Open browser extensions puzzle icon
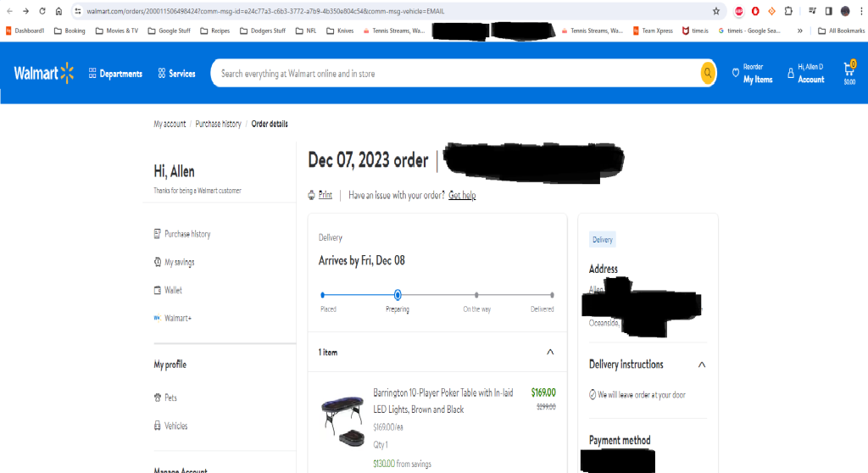This screenshot has height=473, width=868. pos(788,11)
